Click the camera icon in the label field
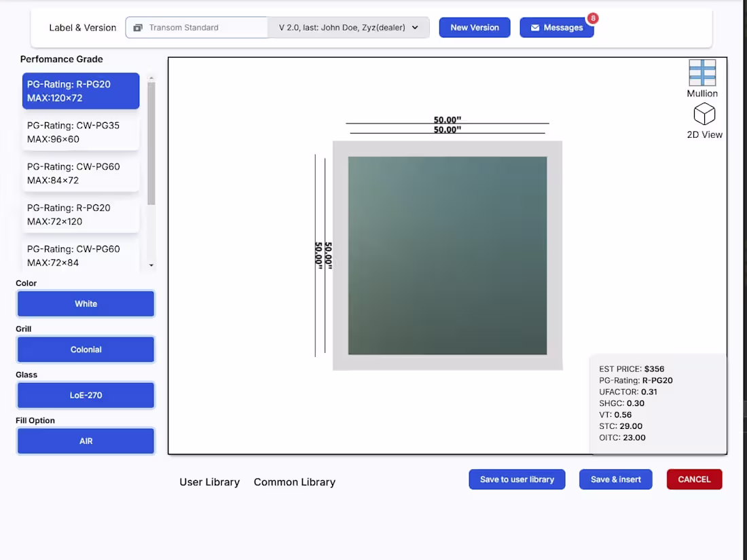Image resolution: width=747 pixels, height=560 pixels. click(x=138, y=27)
